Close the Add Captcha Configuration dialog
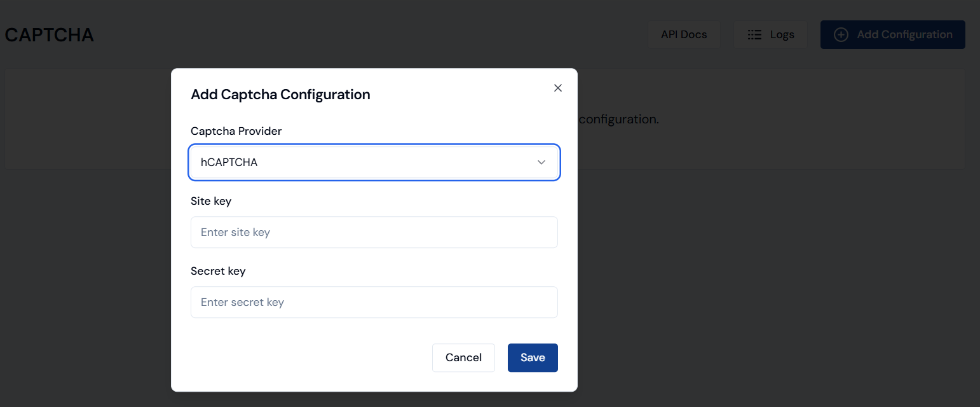 point(558,88)
